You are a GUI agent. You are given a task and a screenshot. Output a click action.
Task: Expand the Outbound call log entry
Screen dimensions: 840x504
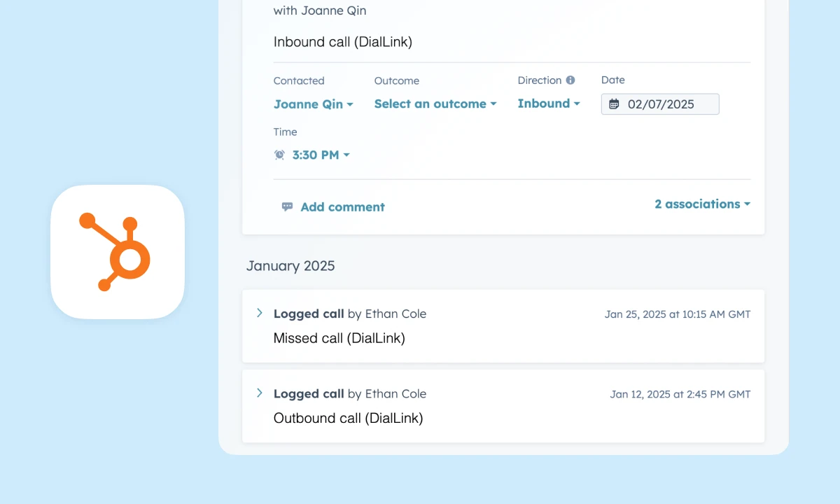pos(259,393)
